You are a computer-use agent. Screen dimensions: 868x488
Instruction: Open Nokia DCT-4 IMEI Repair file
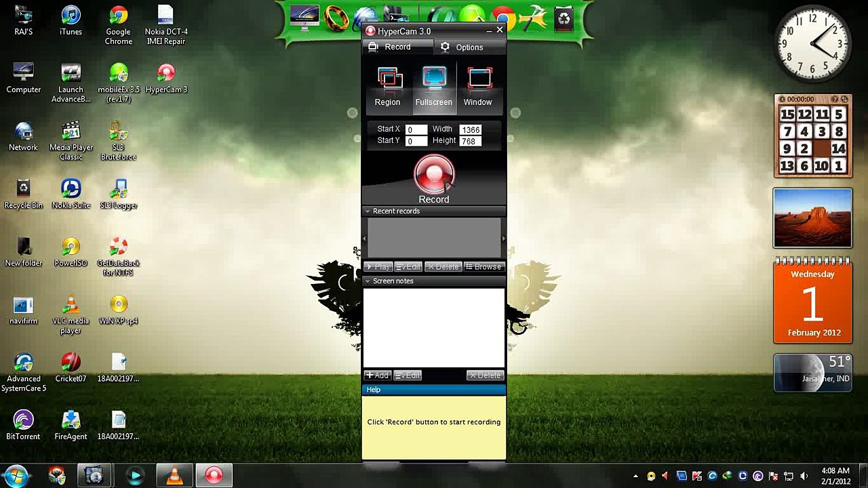pos(166,26)
